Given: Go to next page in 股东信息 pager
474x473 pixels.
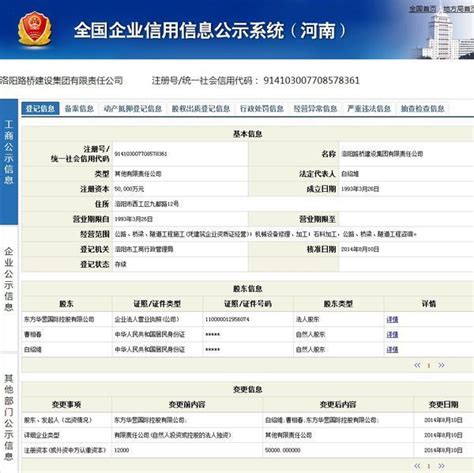Looking at the screenshot, I should (x=441, y=365).
